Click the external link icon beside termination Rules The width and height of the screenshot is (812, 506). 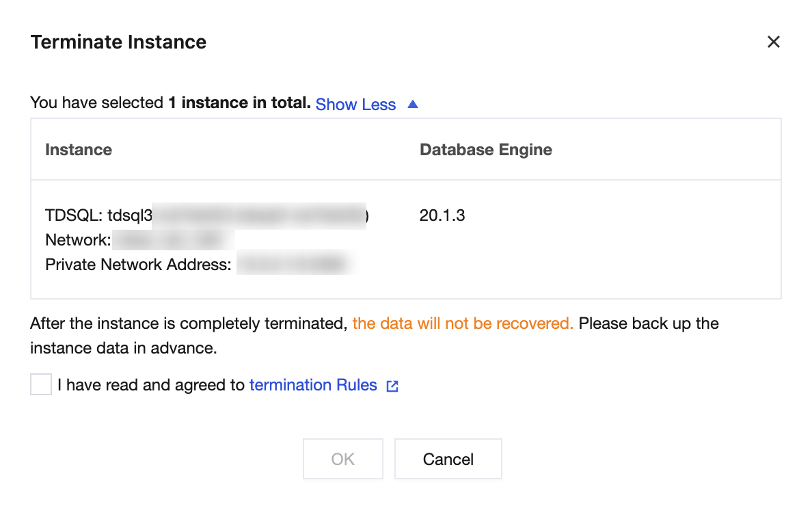click(x=392, y=386)
